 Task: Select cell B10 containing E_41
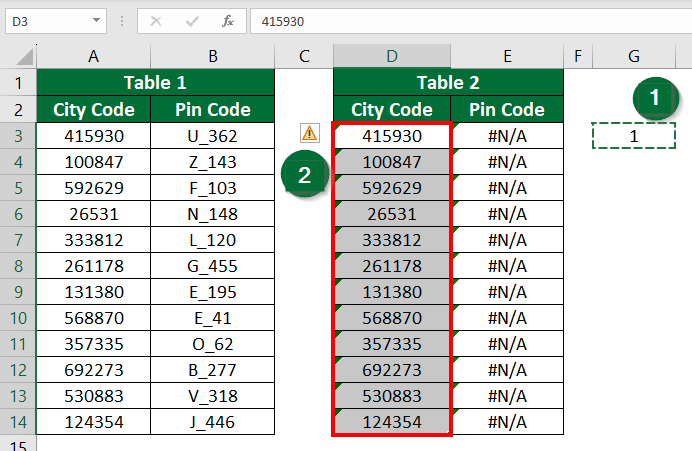point(213,318)
